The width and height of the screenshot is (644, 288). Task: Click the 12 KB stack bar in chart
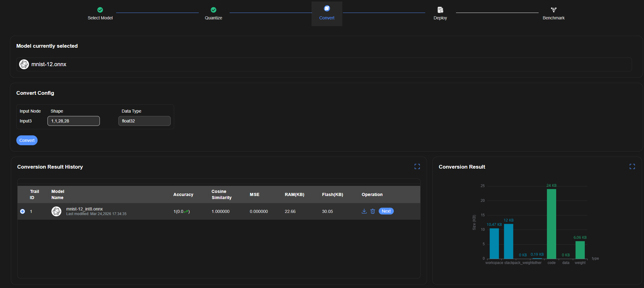[508, 241]
